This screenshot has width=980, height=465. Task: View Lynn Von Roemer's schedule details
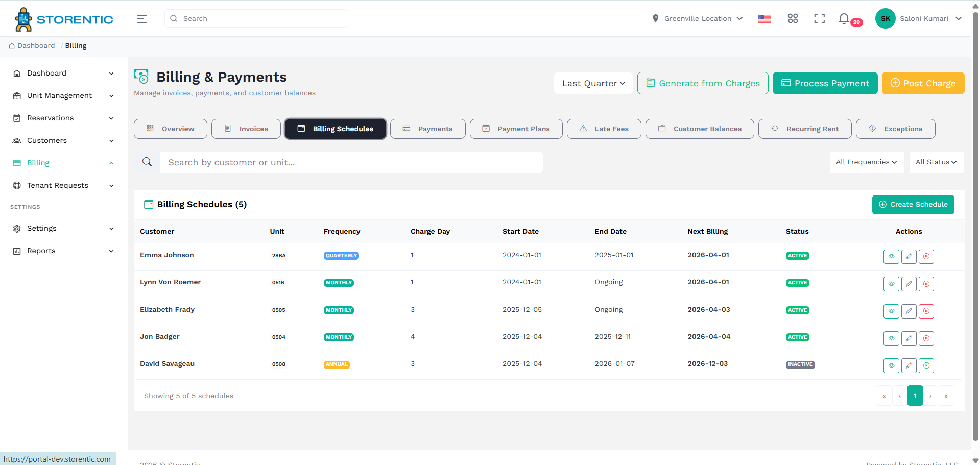tap(891, 284)
